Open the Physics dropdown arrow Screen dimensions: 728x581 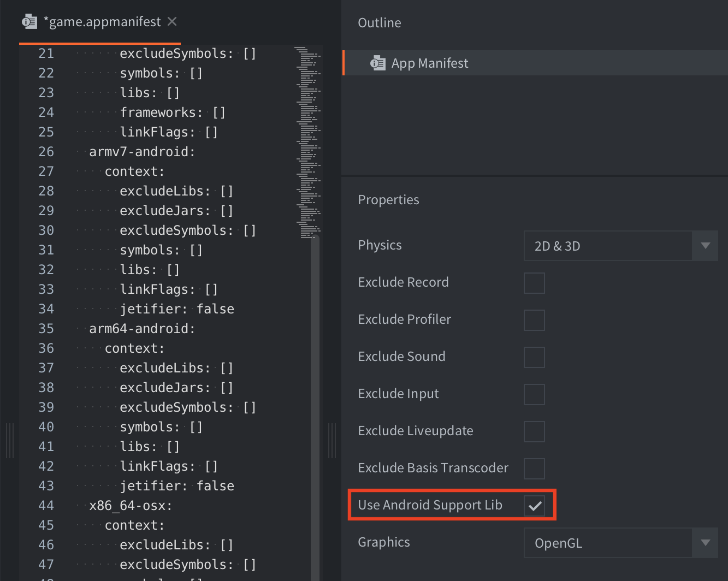click(x=705, y=246)
